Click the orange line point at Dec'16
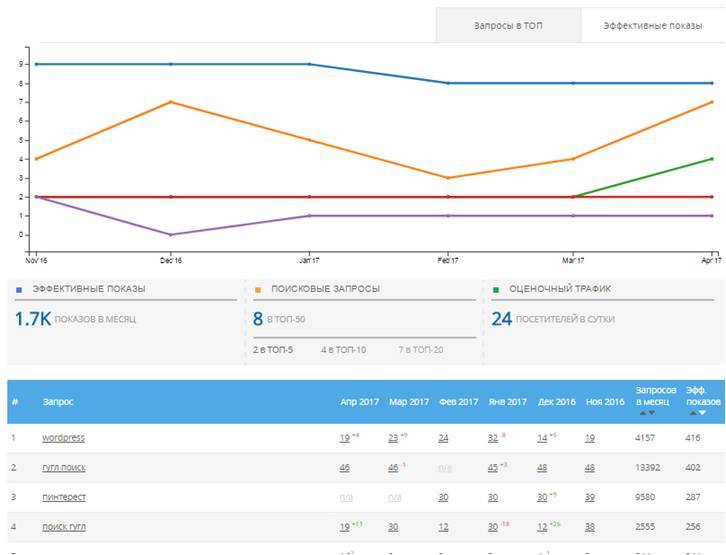 coord(172,102)
